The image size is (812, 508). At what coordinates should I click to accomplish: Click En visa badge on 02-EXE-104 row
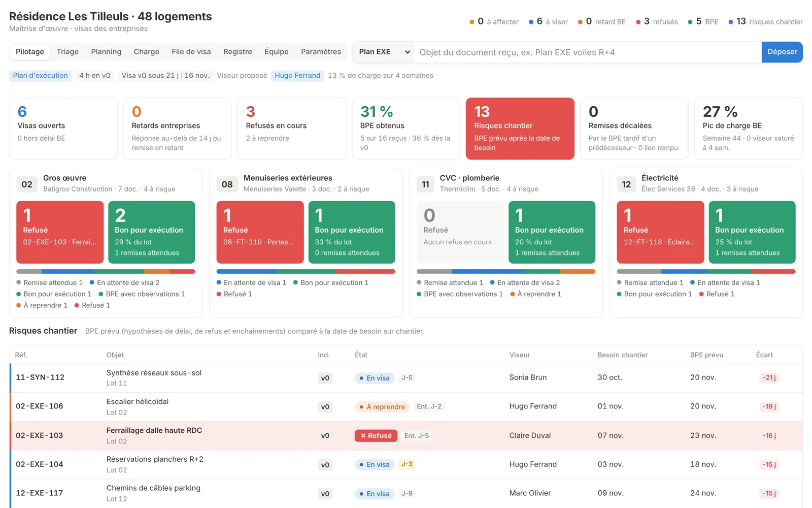point(375,465)
